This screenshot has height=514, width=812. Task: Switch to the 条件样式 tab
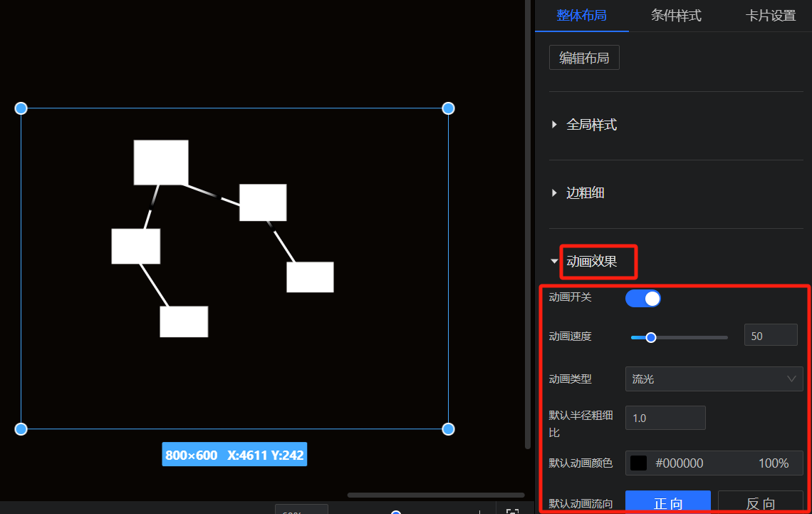[676, 16]
